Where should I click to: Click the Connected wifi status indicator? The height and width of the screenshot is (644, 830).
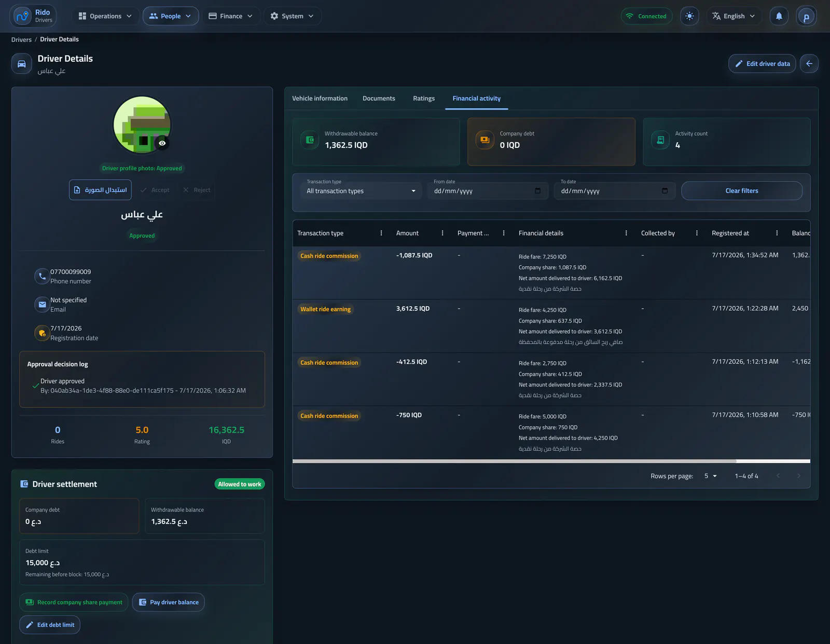646,16
